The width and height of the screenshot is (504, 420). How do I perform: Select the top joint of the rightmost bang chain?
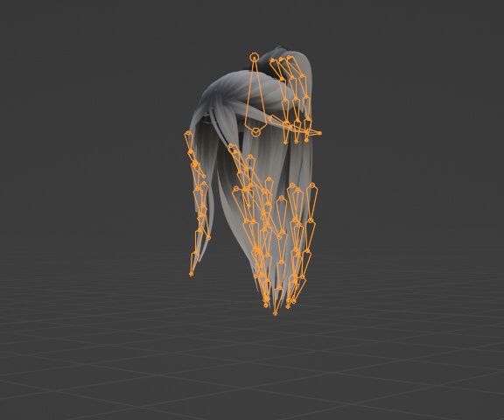click(290, 58)
